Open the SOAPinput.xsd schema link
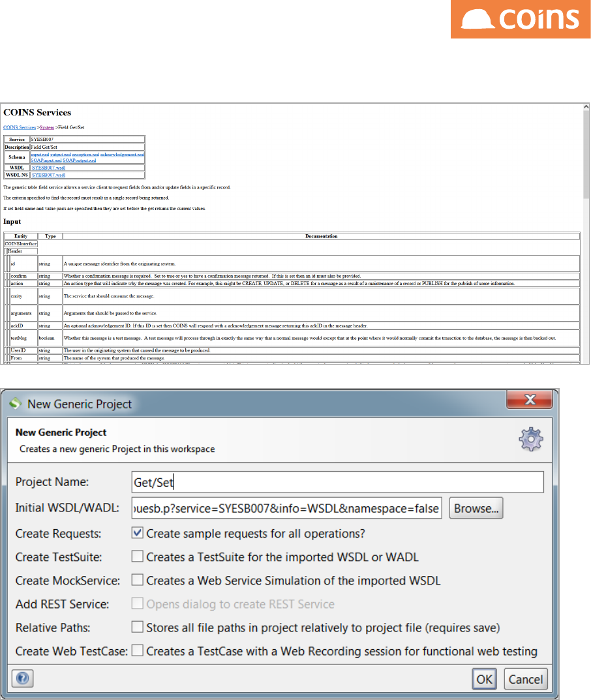This screenshot has width=591, height=700. [46, 160]
